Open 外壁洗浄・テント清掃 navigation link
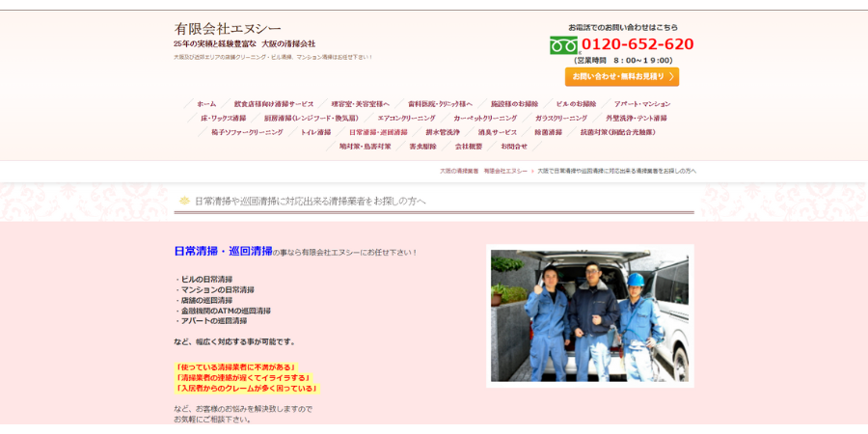This screenshot has width=868, height=434. point(637,119)
